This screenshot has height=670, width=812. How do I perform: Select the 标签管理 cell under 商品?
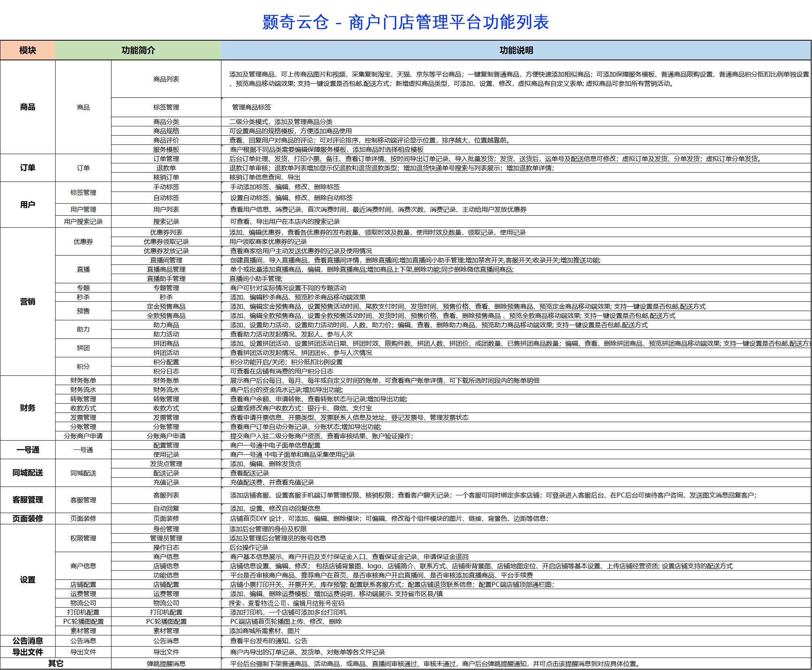166,107
